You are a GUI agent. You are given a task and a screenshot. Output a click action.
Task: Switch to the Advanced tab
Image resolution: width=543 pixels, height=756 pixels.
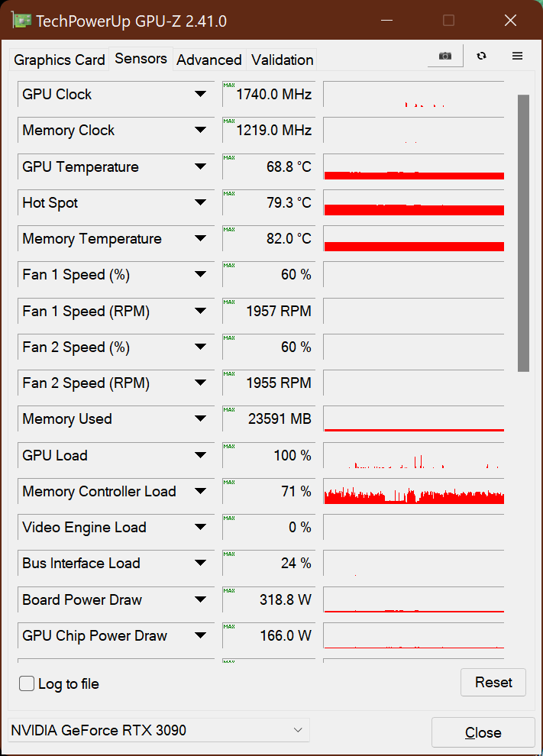pos(209,60)
